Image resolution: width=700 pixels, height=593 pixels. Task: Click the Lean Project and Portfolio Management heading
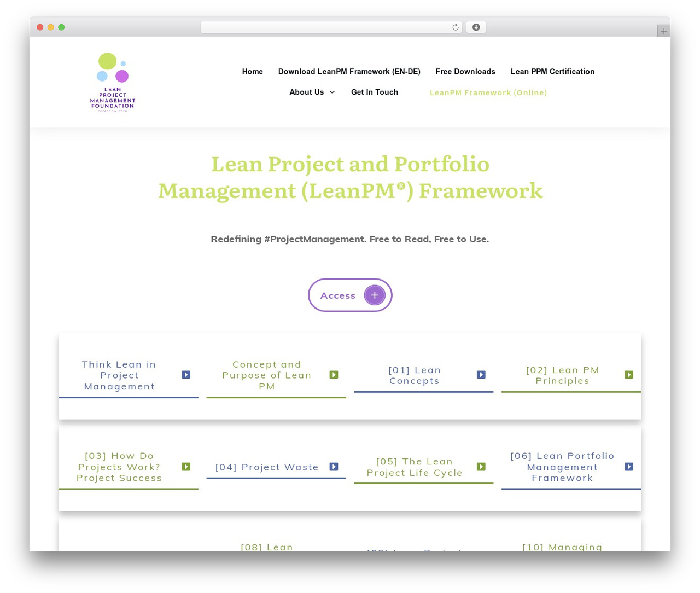pos(351,177)
